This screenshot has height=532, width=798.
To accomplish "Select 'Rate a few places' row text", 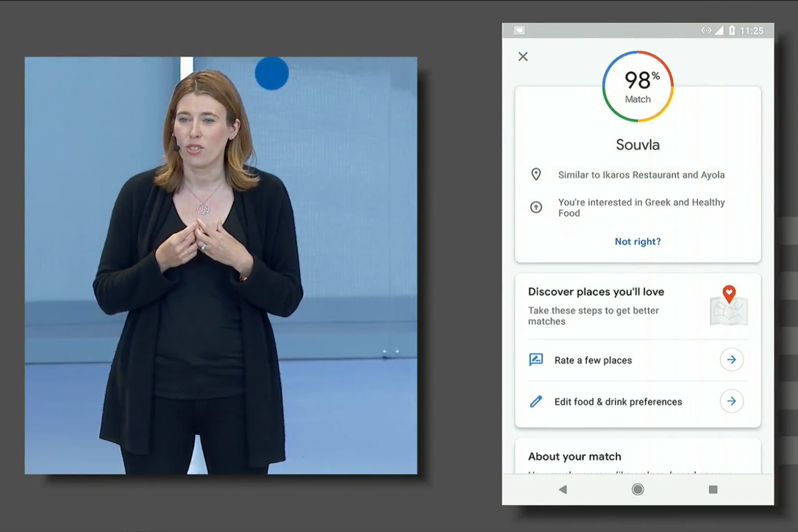I will coord(593,360).
